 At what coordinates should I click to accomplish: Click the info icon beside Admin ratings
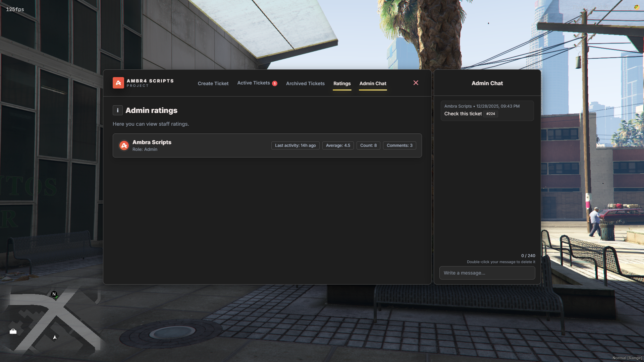(x=117, y=110)
